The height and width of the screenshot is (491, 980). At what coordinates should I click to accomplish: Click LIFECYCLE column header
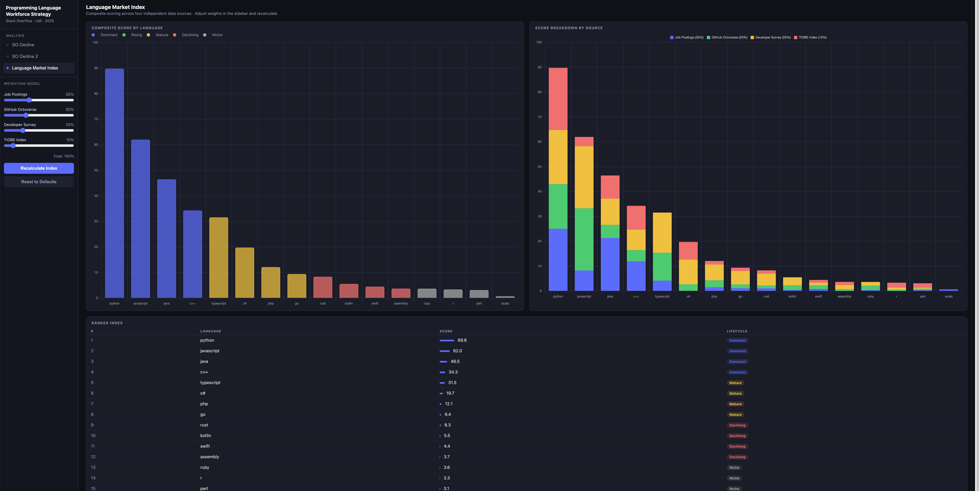pos(737,331)
